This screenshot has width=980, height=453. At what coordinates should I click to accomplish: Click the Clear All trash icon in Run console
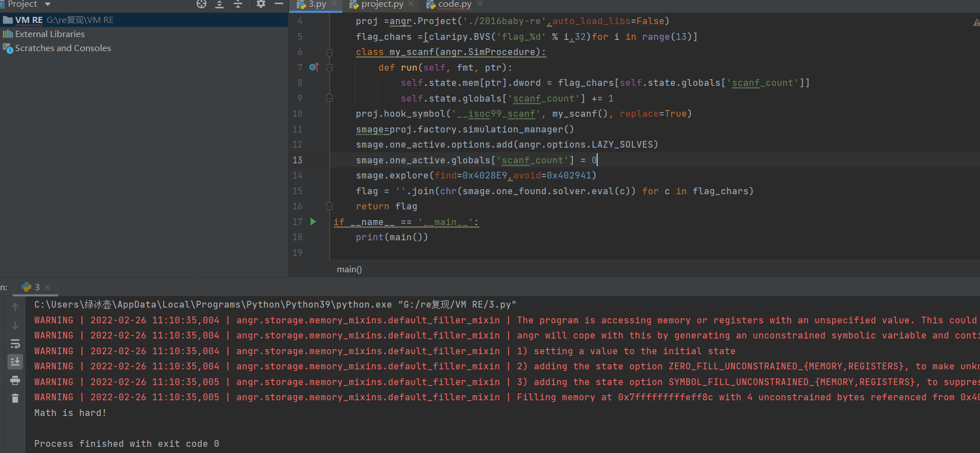coord(15,398)
